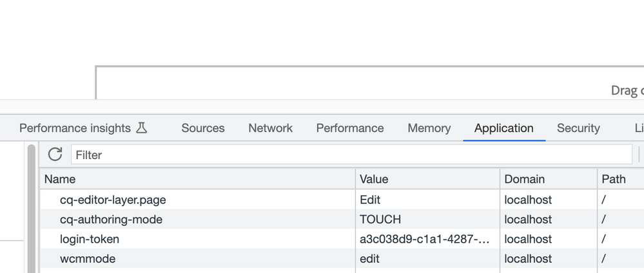This screenshot has width=644, height=273.
Task: Open the Network tab
Action: click(x=271, y=128)
